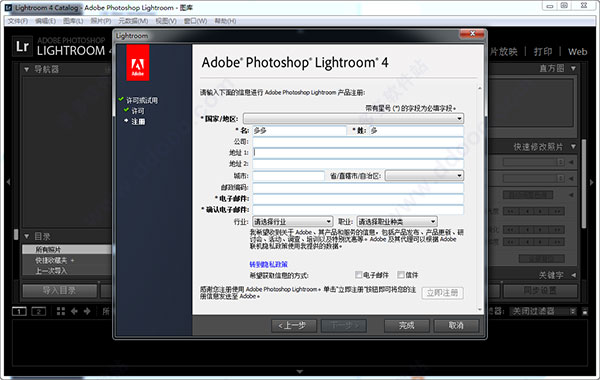The image size is (600, 380).
Task: Open the 编辑(E) menu
Action: [46, 21]
